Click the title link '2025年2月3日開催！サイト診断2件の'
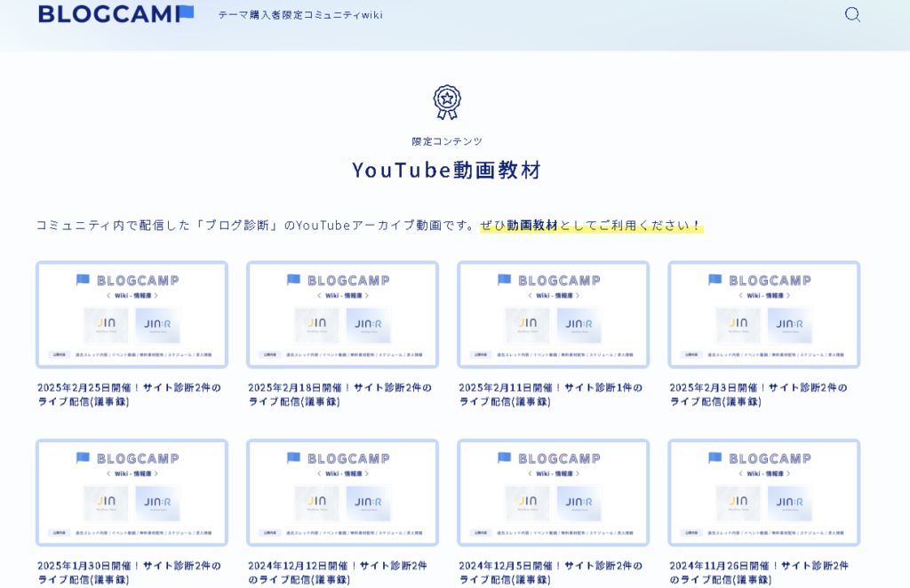910x588 pixels. [759, 388]
